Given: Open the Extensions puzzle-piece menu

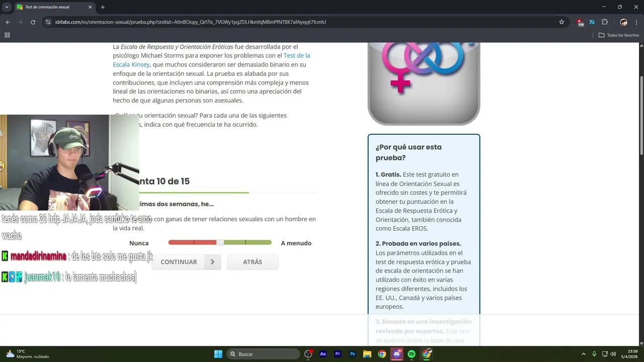Looking at the screenshot, I should click(605, 22).
